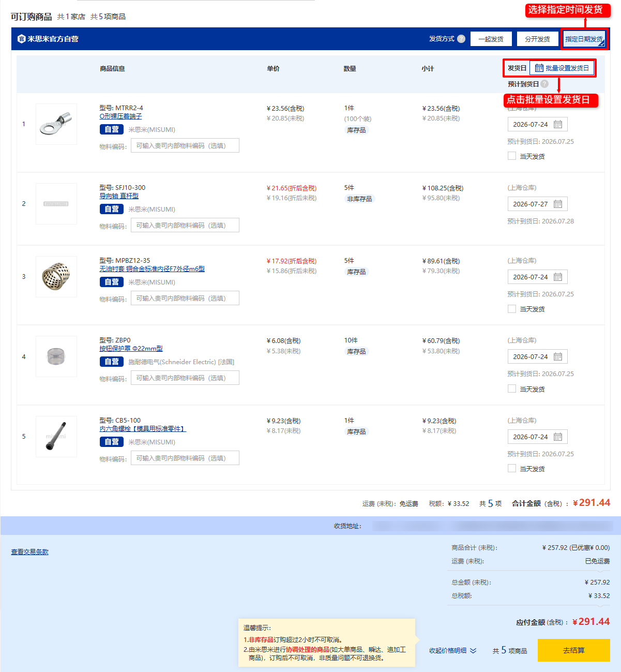Click discounted price ¥17.92(折后含税)

pyautogui.click(x=292, y=261)
